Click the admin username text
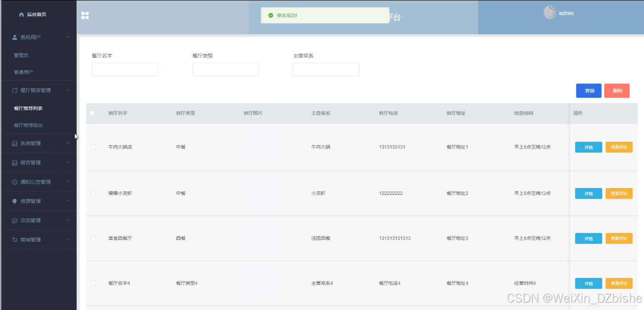644x310 pixels. point(566,13)
